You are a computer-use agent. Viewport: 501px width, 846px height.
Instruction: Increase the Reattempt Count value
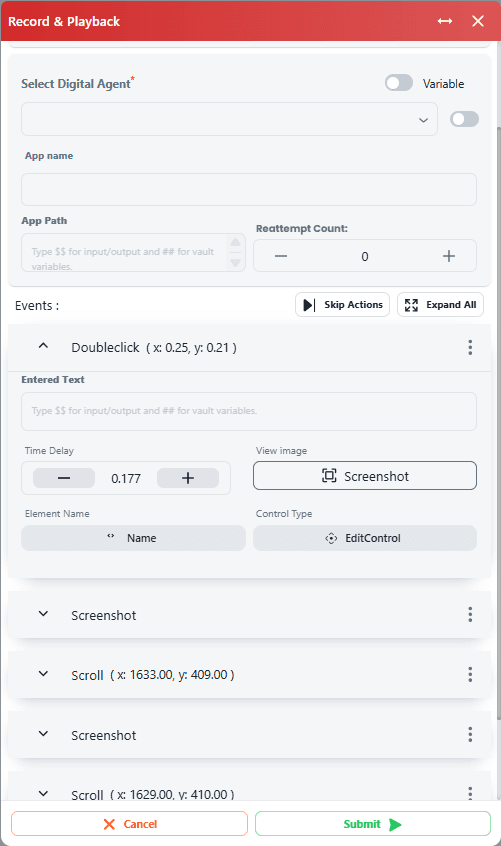coord(449,256)
